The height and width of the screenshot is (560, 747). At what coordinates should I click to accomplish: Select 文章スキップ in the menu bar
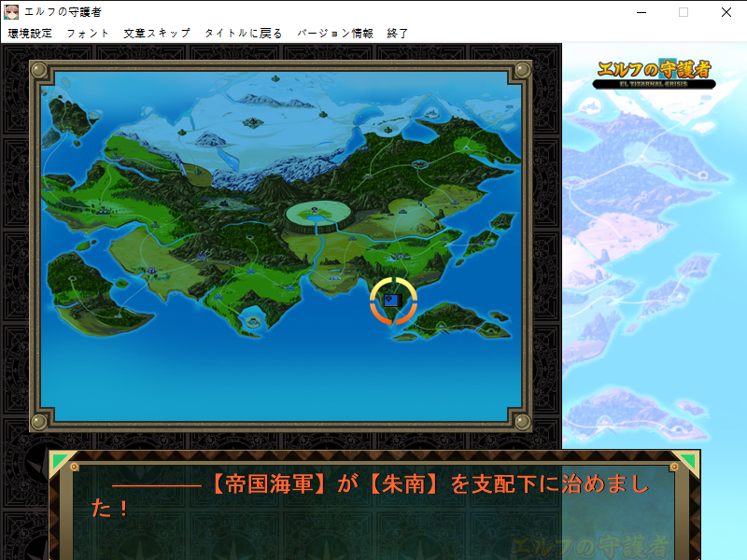click(x=157, y=34)
